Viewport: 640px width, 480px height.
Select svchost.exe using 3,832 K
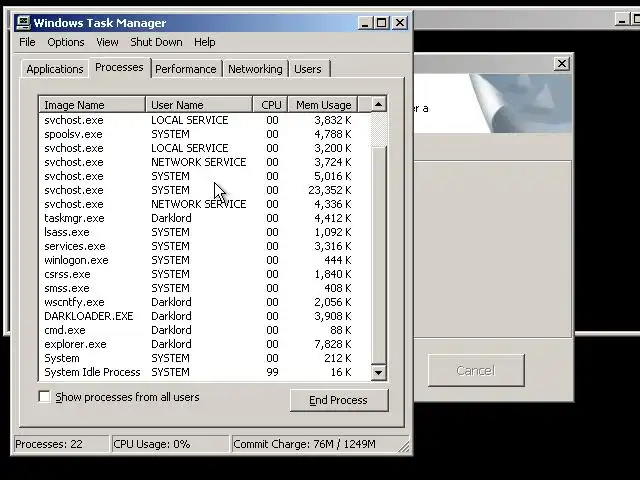[205, 120]
